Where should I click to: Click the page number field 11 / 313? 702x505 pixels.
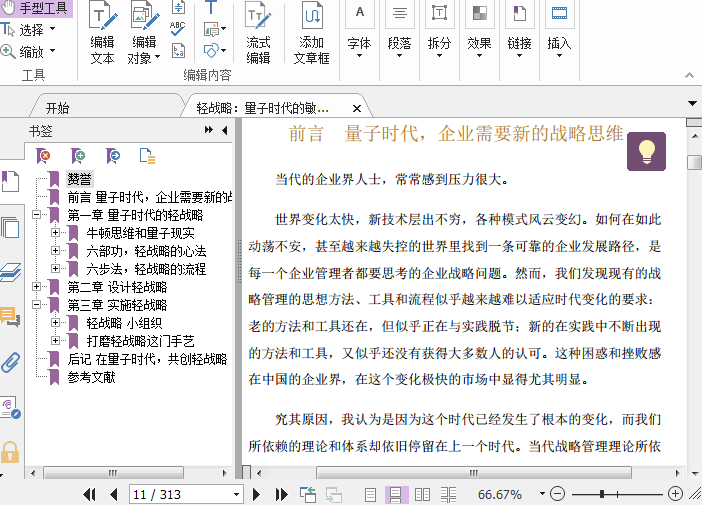180,495
